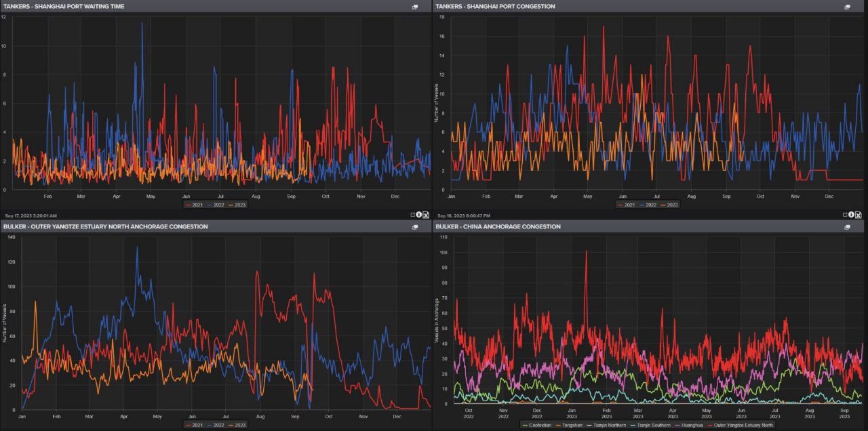The width and height of the screenshot is (868, 431).
Task: Pop out the Shanghai Port Waiting Time panel
Action: 414,7
